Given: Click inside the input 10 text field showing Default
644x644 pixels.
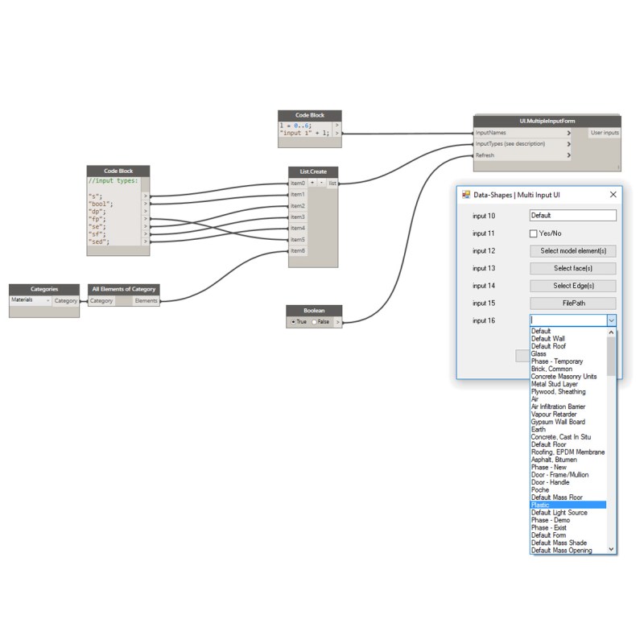Looking at the screenshot, I should click(x=572, y=215).
